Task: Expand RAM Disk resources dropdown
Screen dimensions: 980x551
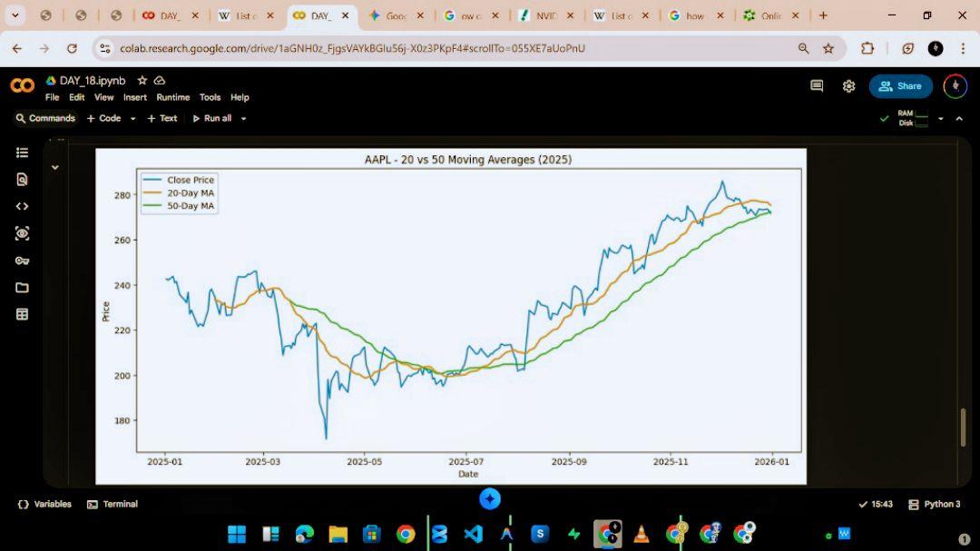Action: [941, 118]
